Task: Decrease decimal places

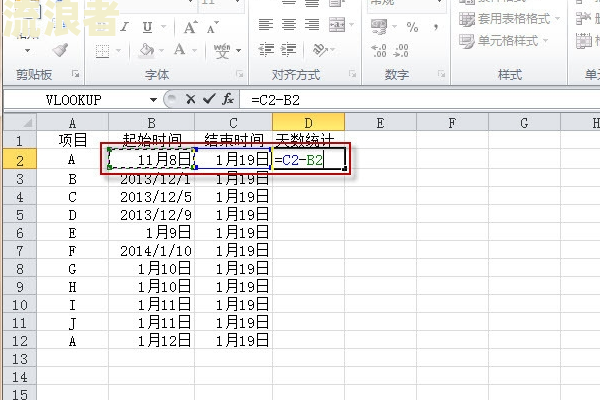Action: pyautogui.click(x=401, y=51)
